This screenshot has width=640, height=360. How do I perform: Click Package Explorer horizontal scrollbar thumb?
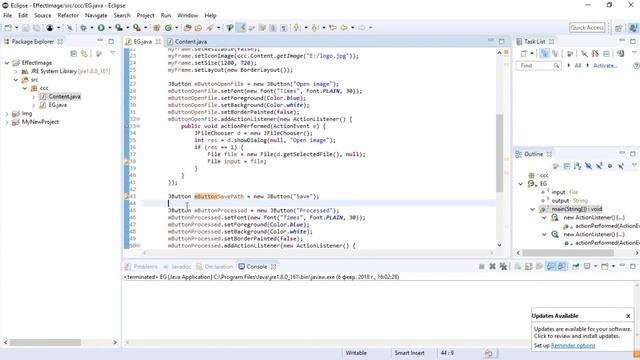click(45, 342)
